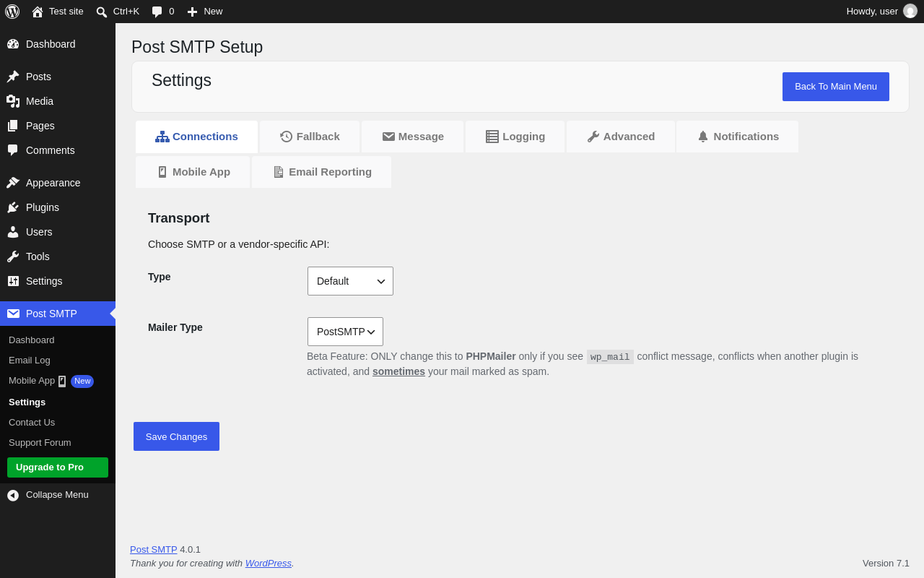Open the Posts menu label

click(x=38, y=77)
